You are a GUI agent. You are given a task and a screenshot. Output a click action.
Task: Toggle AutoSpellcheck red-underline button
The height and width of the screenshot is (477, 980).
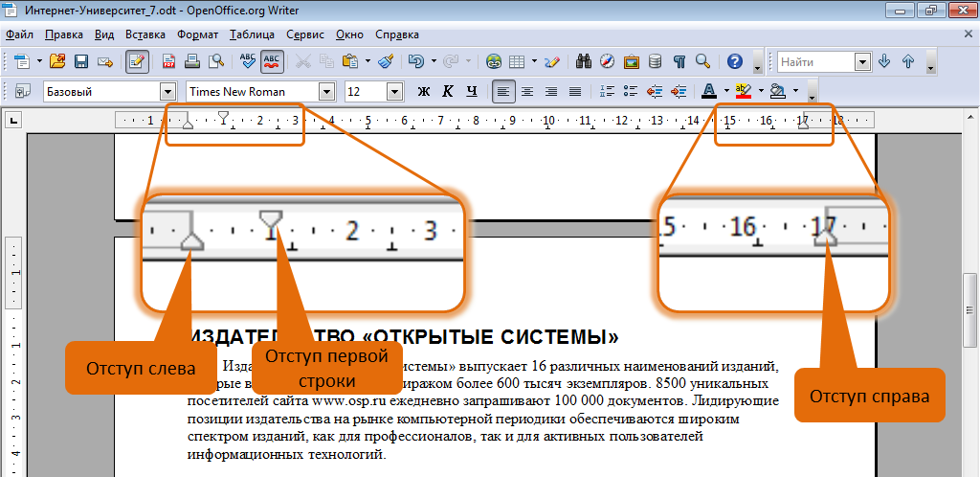click(x=272, y=61)
